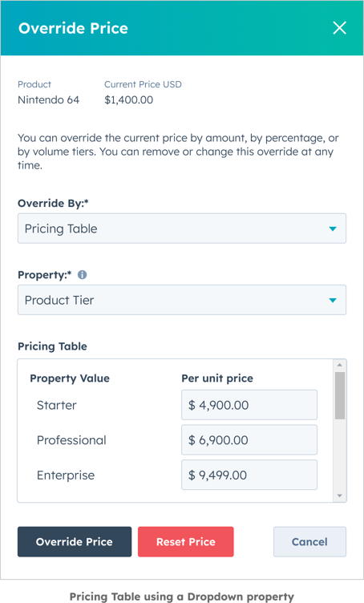Click the Enterprise per unit price field
This screenshot has height=603, width=364.
point(249,475)
